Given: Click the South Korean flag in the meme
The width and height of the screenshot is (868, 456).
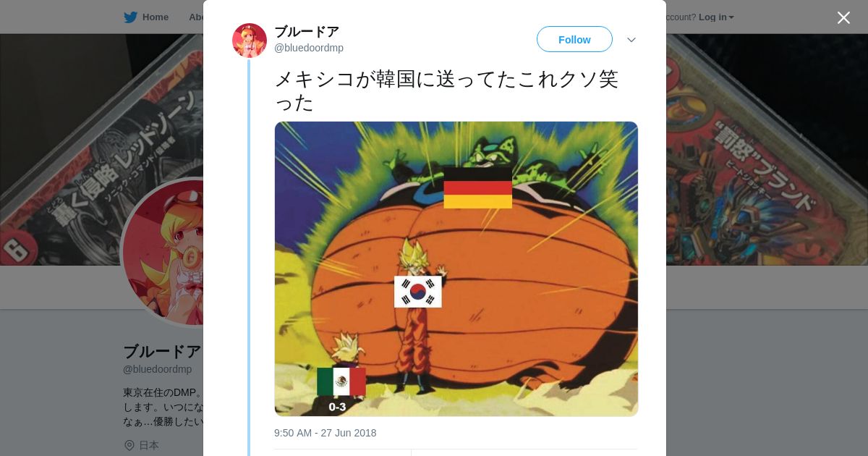Looking at the screenshot, I should [417, 291].
